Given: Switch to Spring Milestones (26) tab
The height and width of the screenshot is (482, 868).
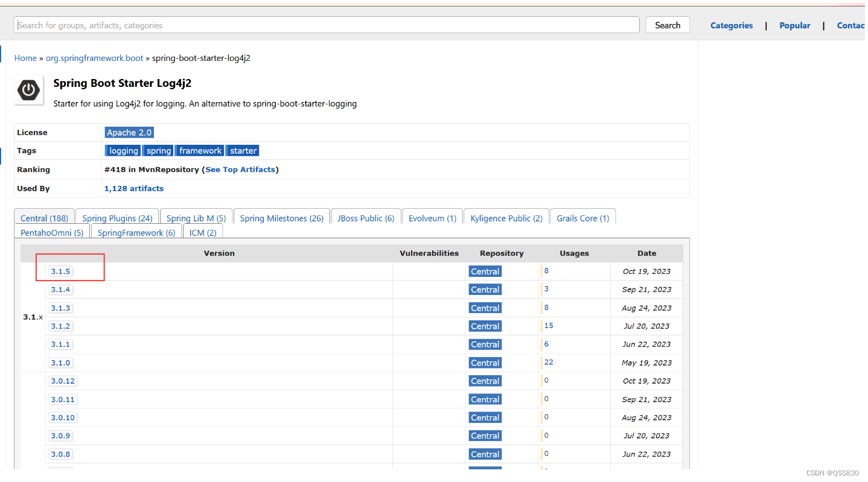Looking at the screenshot, I should coord(282,218).
